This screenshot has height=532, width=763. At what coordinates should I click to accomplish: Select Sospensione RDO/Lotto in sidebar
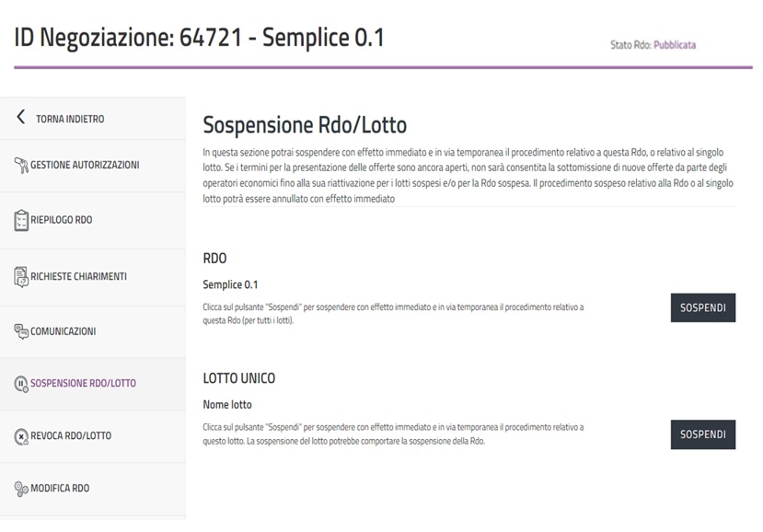pyautogui.click(x=83, y=383)
